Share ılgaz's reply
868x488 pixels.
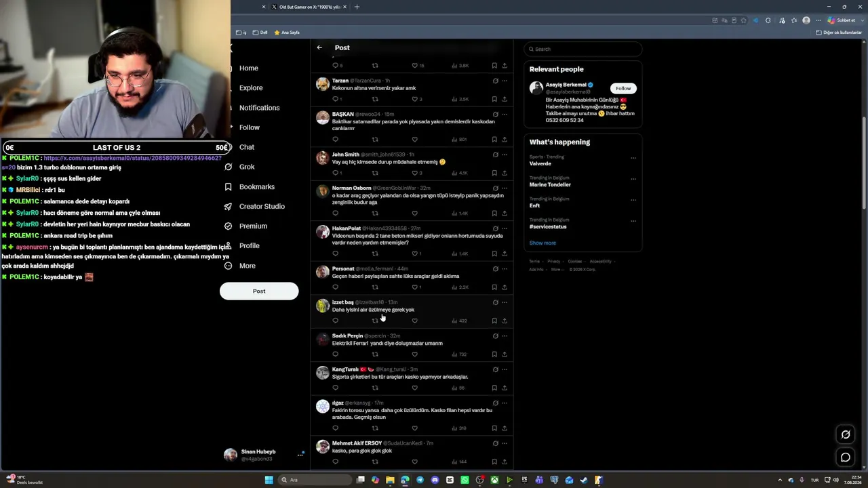(505, 428)
